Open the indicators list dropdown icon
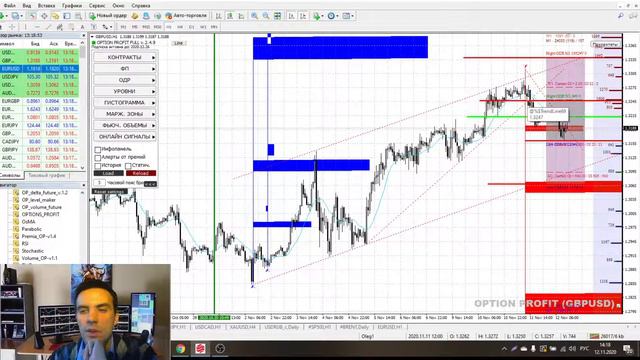This screenshot has width=640, height=360. coord(318,16)
